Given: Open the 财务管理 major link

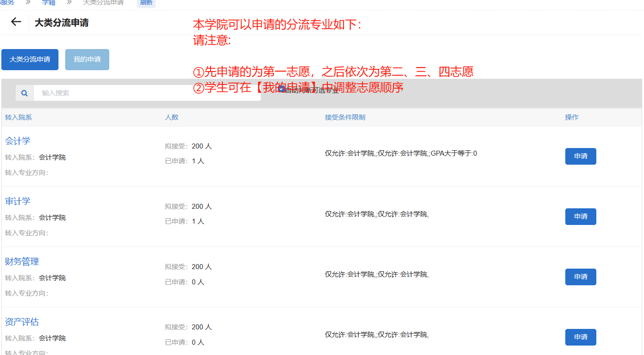Looking at the screenshot, I should (22, 261).
